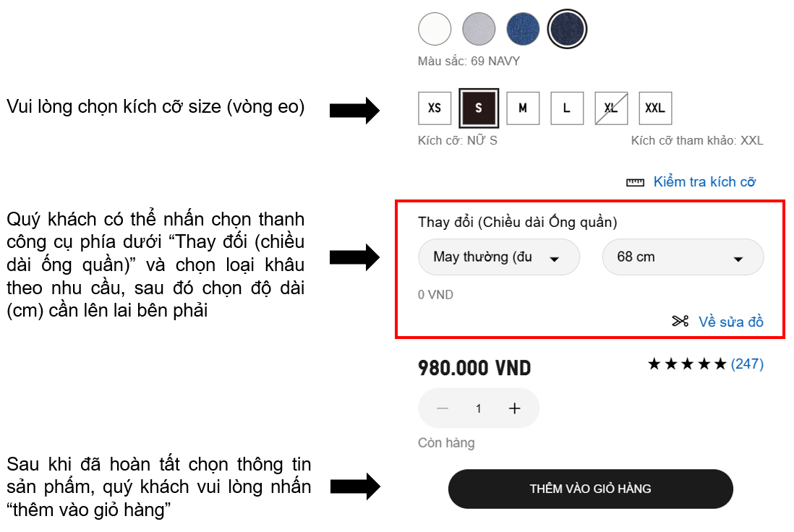The height and width of the screenshot is (532, 794).
Task: Open the 68 cm length dropdown
Action: [683, 257]
